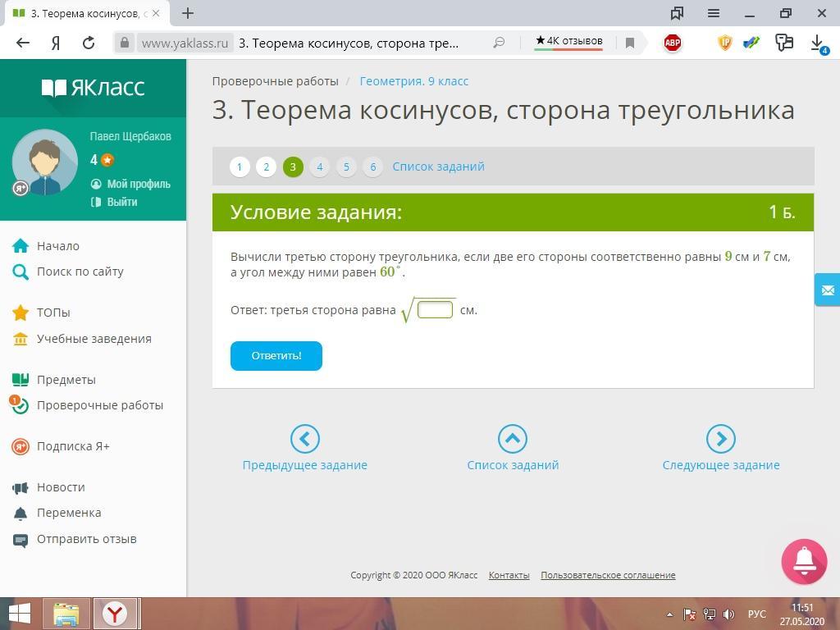Click the address bar URL www.yaklass.ru
Image resolution: width=840 pixels, height=630 pixels.
click(185, 43)
